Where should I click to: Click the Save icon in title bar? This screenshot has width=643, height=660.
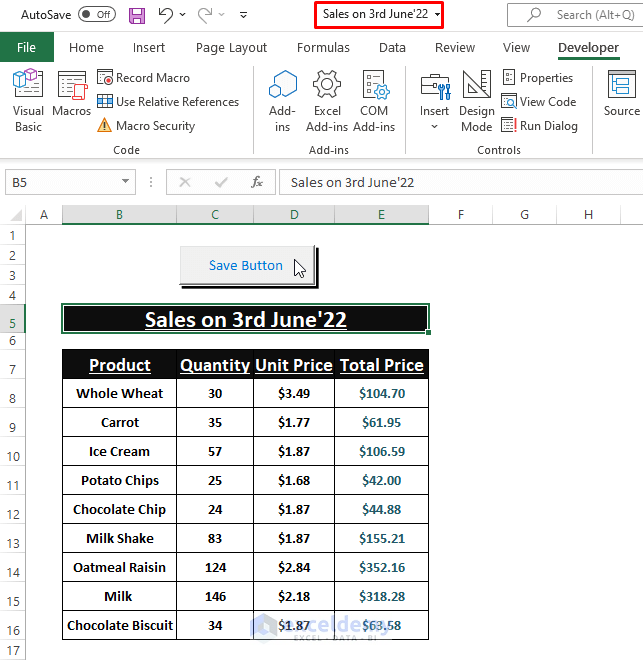pos(137,15)
